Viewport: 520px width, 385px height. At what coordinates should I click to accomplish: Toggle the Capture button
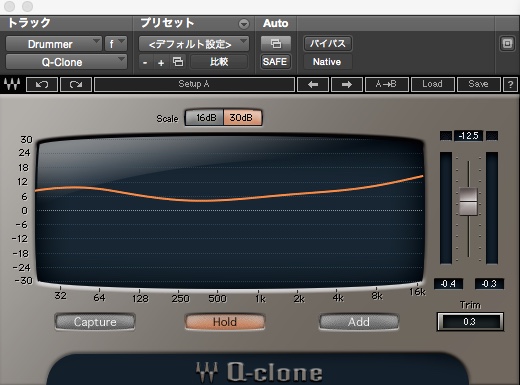coord(95,322)
